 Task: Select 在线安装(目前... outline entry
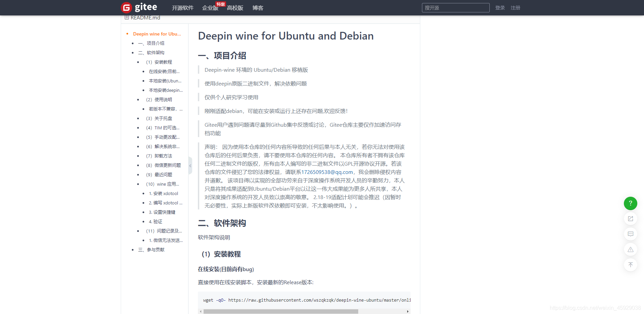tap(164, 71)
